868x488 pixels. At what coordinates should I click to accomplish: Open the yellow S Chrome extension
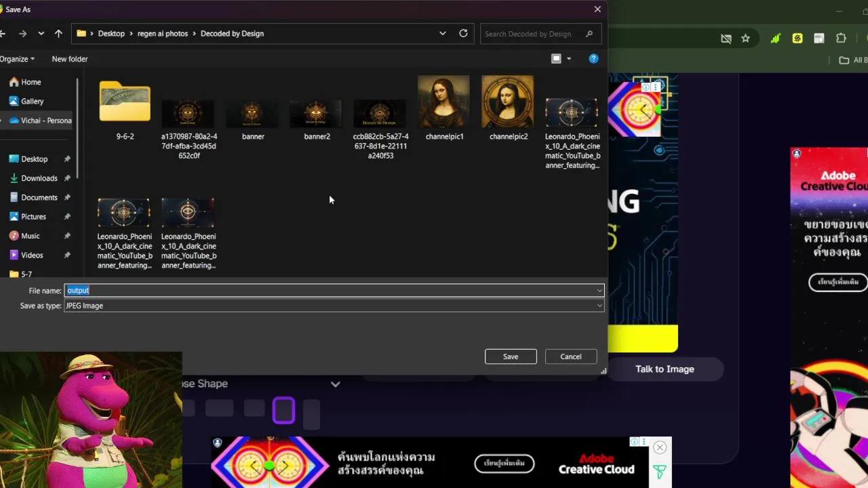click(x=797, y=39)
